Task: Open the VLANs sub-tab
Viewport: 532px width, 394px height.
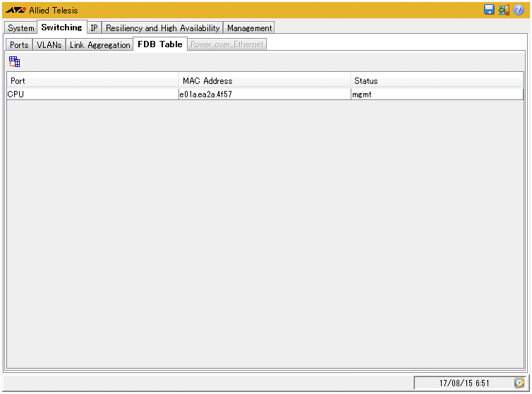Action: (x=49, y=45)
